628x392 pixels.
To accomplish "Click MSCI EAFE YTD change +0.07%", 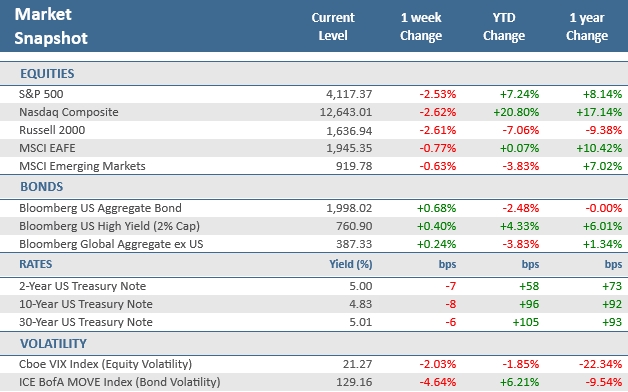I will point(519,148).
